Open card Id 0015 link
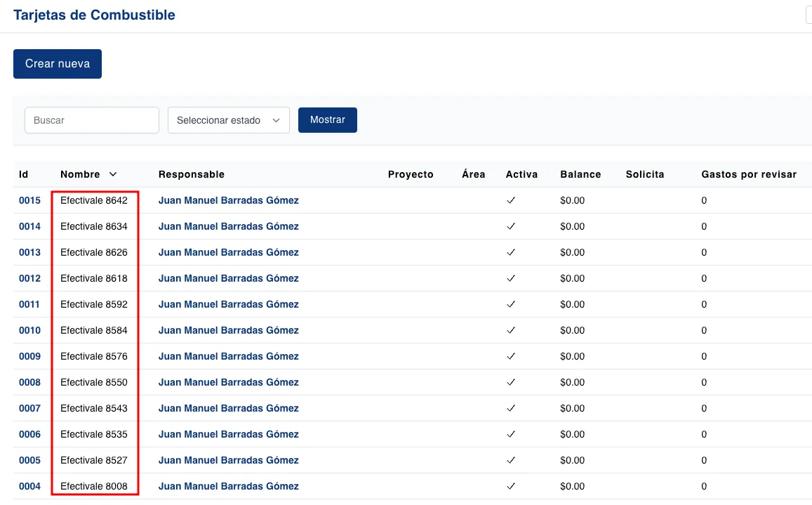The height and width of the screenshot is (505, 812). tap(29, 200)
